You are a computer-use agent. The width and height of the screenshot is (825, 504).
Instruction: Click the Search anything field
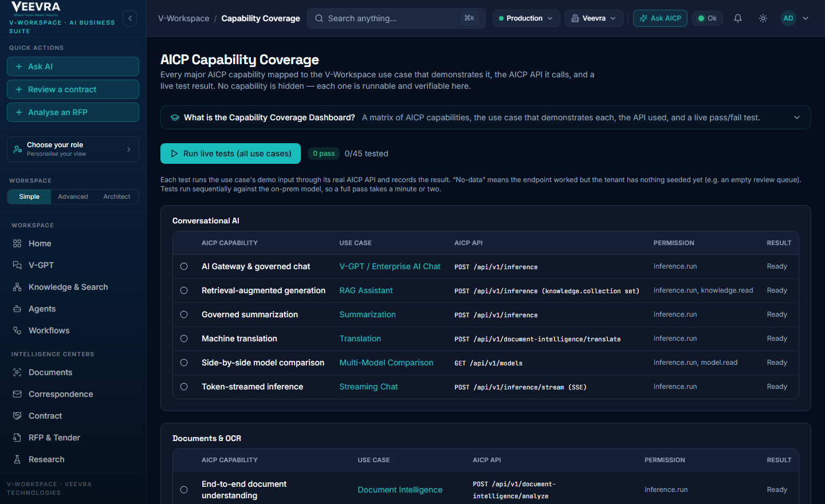click(x=396, y=18)
